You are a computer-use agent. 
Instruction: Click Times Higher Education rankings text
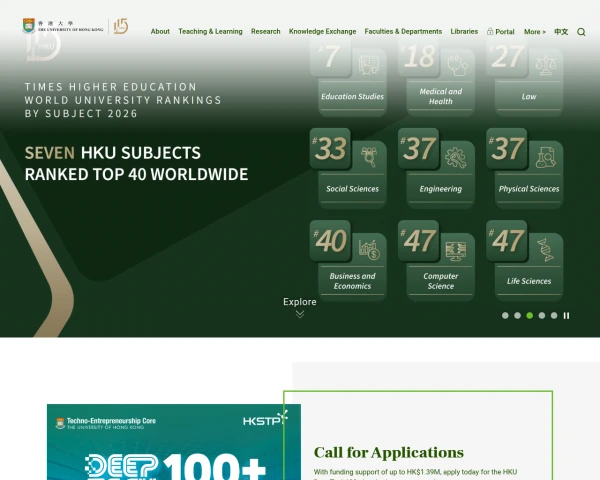point(123,100)
